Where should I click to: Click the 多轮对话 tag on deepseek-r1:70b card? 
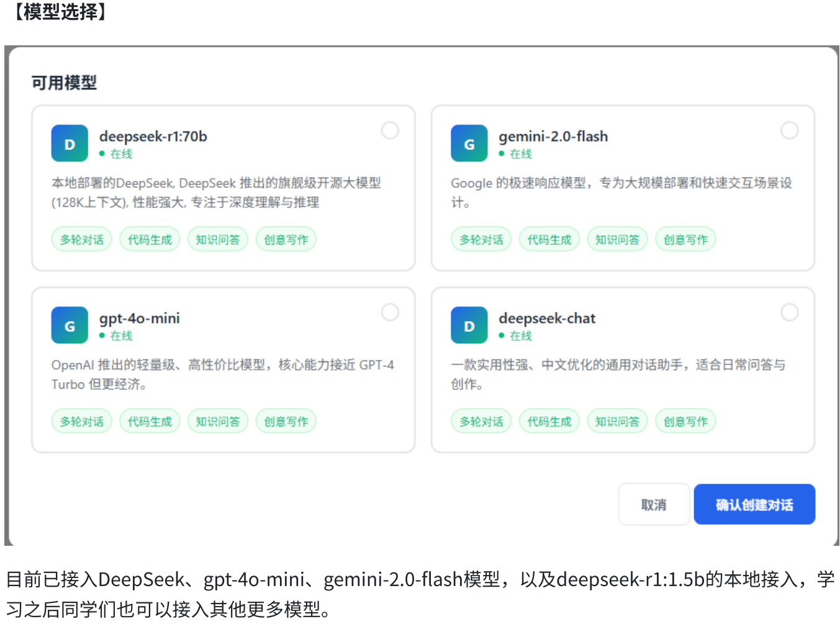pyautogui.click(x=82, y=240)
